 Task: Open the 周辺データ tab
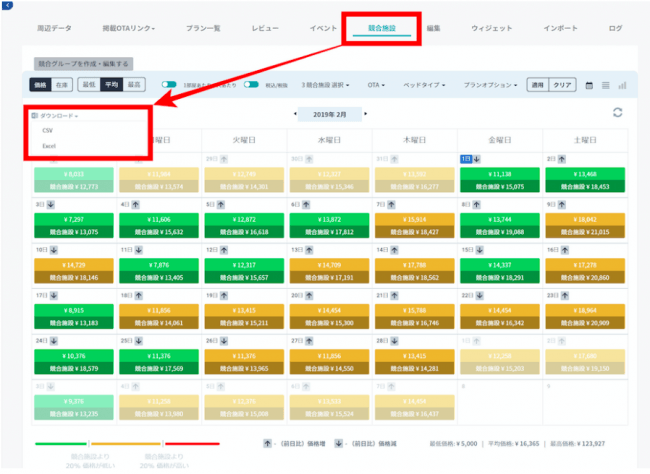point(54,28)
